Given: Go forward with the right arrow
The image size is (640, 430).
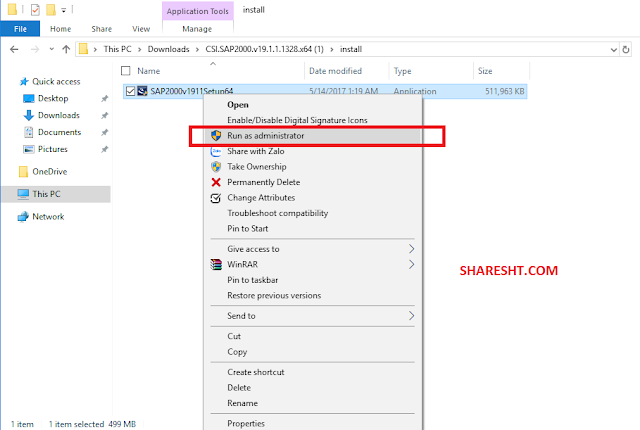Looking at the screenshot, I should point(35,49).
